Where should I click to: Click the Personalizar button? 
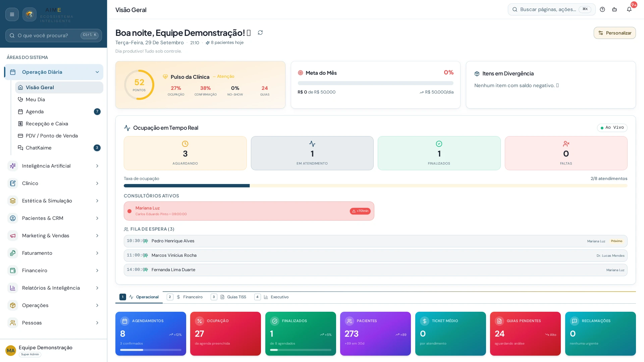(614, 33)
